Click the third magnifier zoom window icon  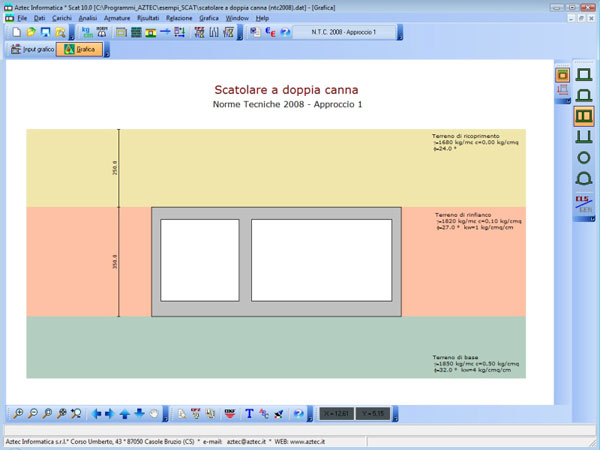click(47, 414)
